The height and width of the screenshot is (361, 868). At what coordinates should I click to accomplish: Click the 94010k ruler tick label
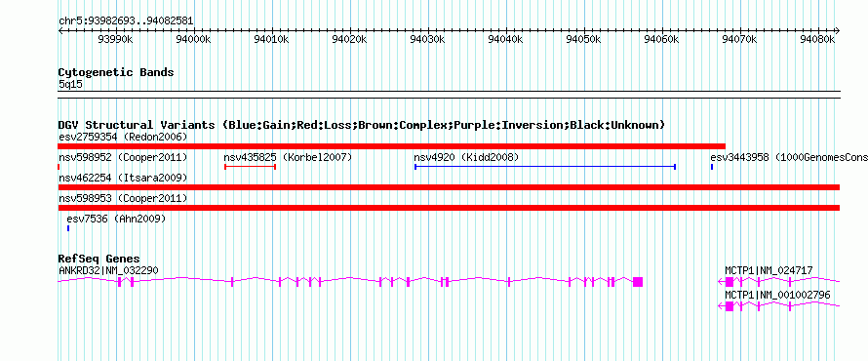tap(271, 39)
